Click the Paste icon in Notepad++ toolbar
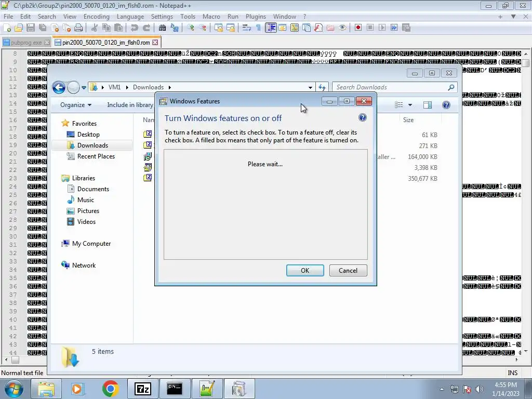Viewport: 532px width, 399px height. pyautogui.click(x=118, y=28)
